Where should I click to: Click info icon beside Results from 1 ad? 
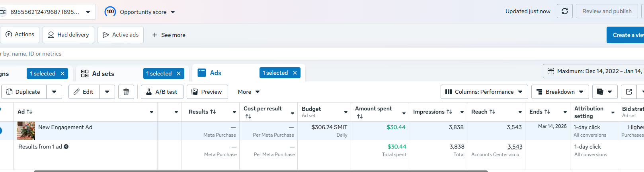[66, 147]
